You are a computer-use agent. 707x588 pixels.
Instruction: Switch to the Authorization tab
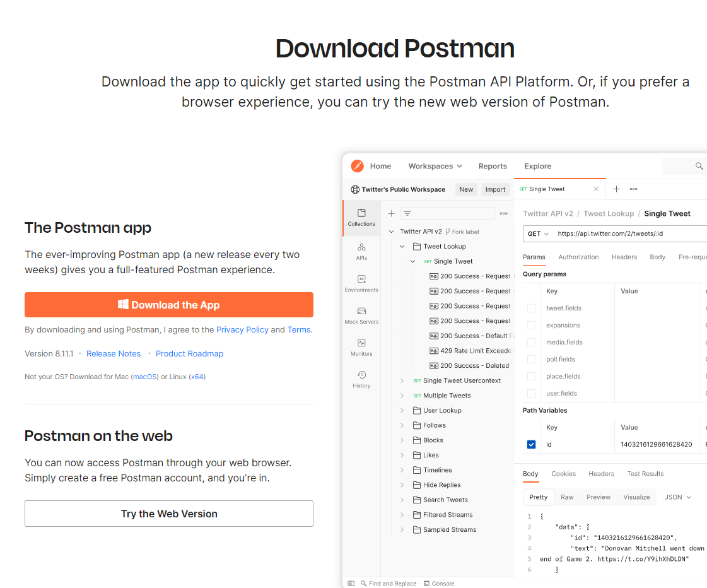coord(578,257)
